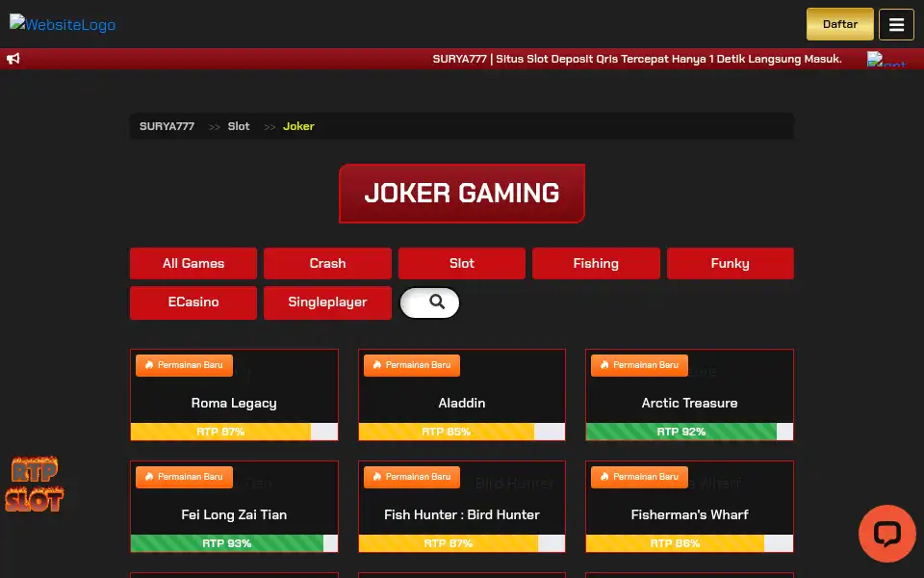
Task: Click flame icon on Fei Long Zai Tian badge
Action: point(149,477)
